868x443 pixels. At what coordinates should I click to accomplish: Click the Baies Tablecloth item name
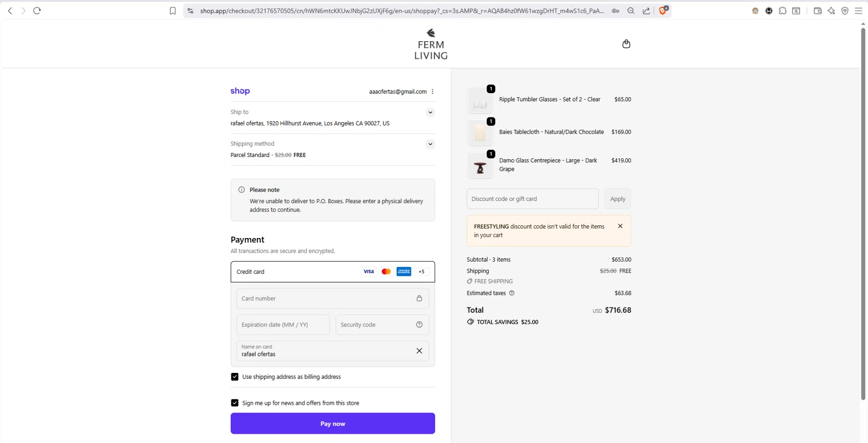[551, 132]
